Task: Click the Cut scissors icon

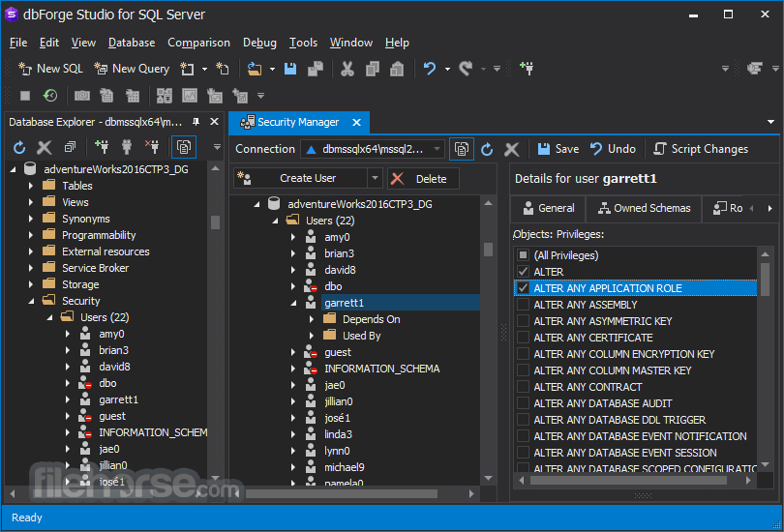Action: (x=347, y=69)
